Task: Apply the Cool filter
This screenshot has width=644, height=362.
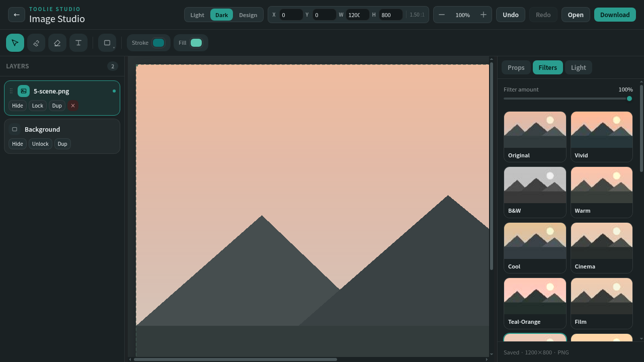Action: point(535,248)
